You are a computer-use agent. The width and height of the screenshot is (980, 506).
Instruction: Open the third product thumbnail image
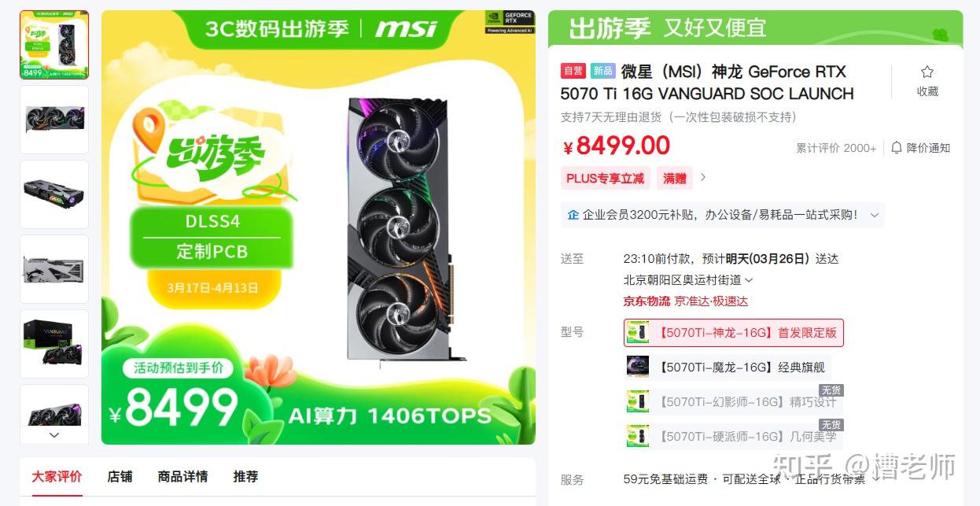tap(54, 194)
